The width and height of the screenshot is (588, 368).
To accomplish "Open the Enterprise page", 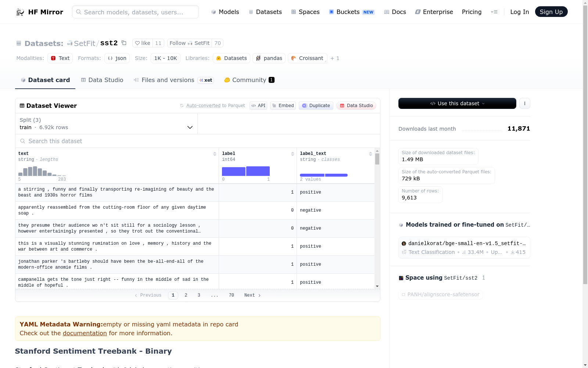I will pos(434,12).
